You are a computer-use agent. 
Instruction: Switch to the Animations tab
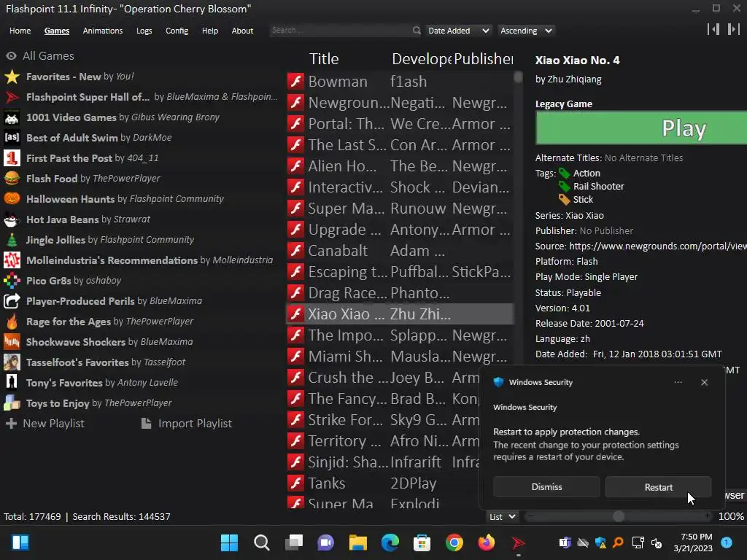click(102, 31)
